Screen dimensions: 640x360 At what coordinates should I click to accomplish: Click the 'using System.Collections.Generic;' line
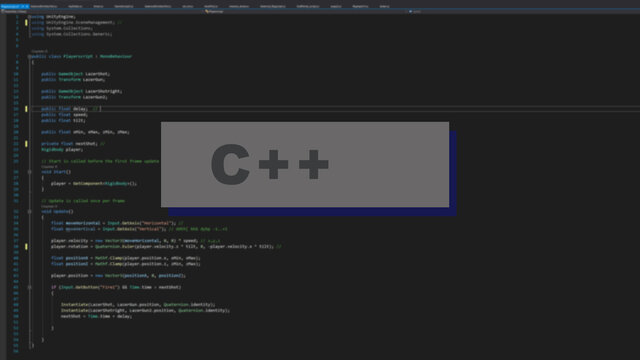pos(72,34)
